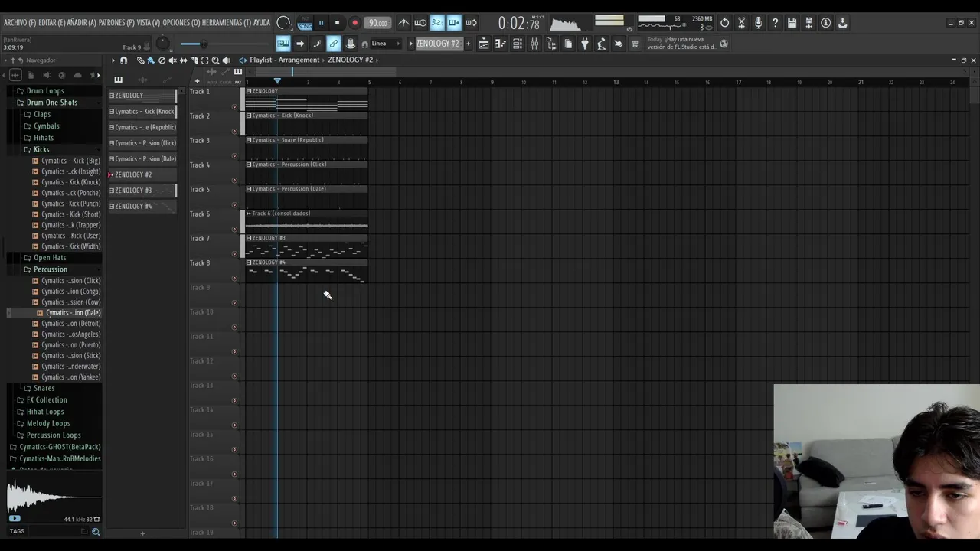The image size is (980, 551).
Task: Expand the Cymbals folder
Action: (x=46, y=126)
